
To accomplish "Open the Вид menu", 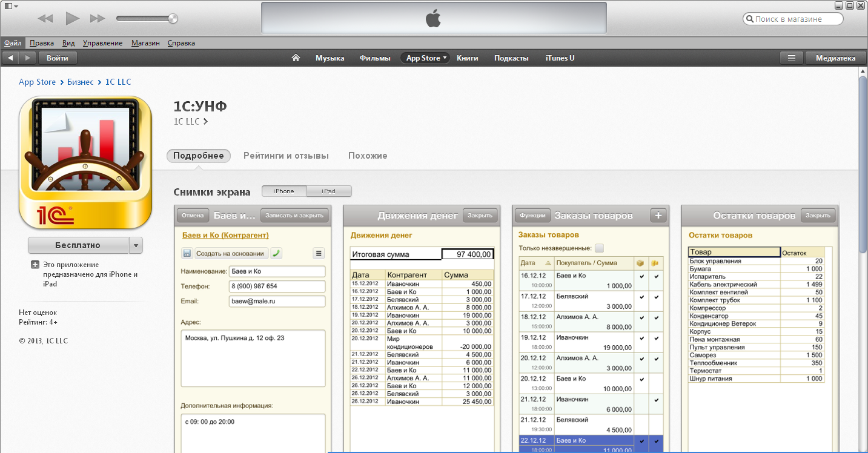I will pos(68,43).
